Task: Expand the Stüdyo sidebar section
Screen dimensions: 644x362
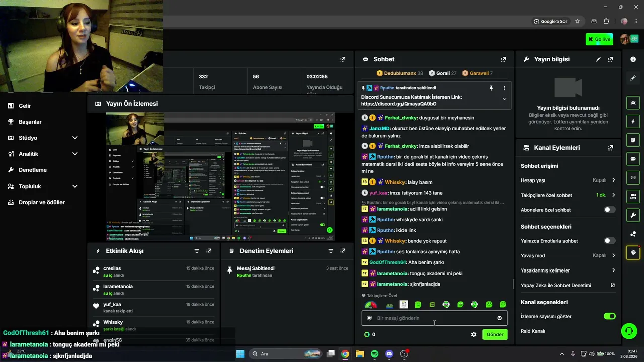Action: [75, 138]
